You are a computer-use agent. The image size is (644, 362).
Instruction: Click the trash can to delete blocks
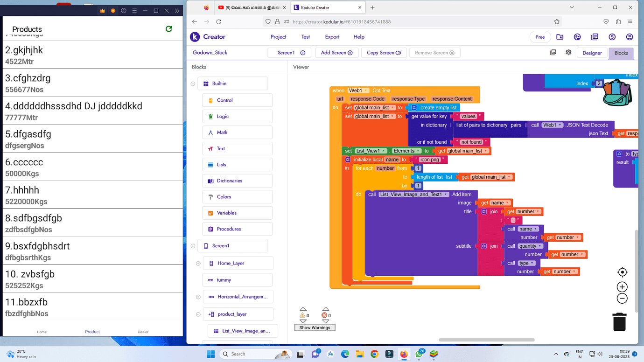pos(619,321)
